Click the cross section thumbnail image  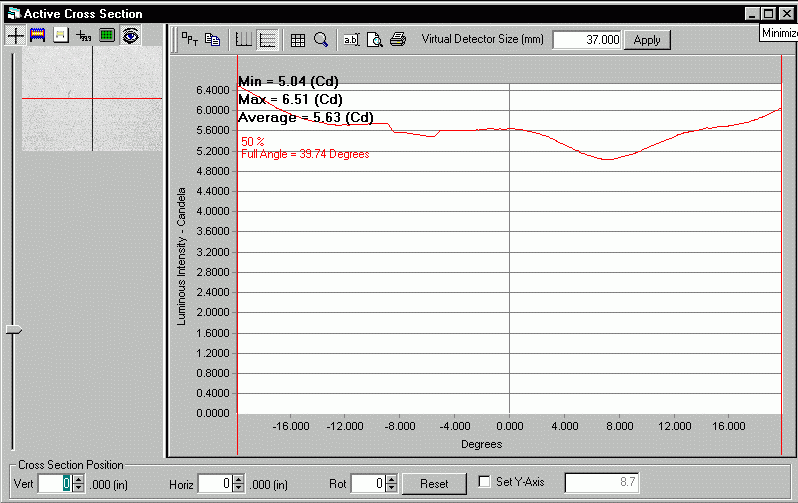coord(92,98)
